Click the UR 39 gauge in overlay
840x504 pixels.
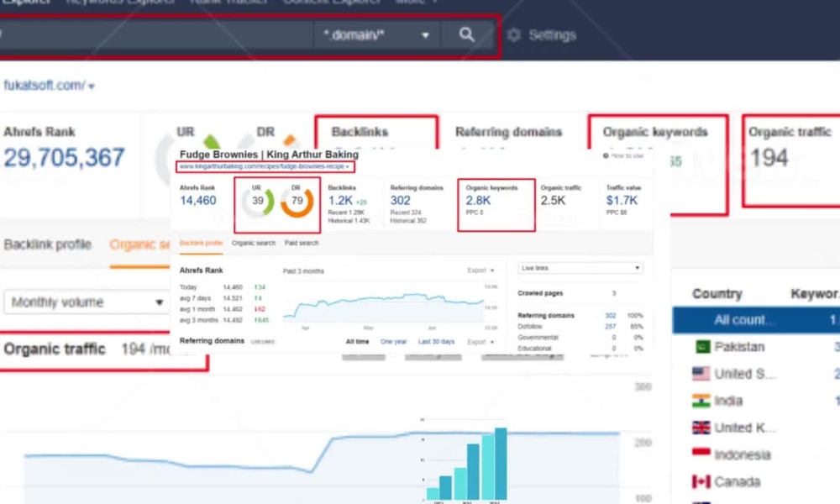tap(258, 201)
